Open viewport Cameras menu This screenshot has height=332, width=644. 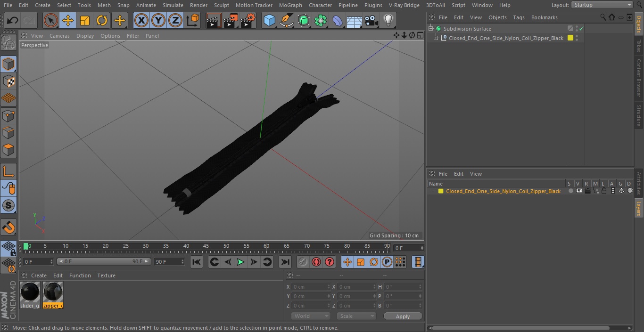point(59,36)
